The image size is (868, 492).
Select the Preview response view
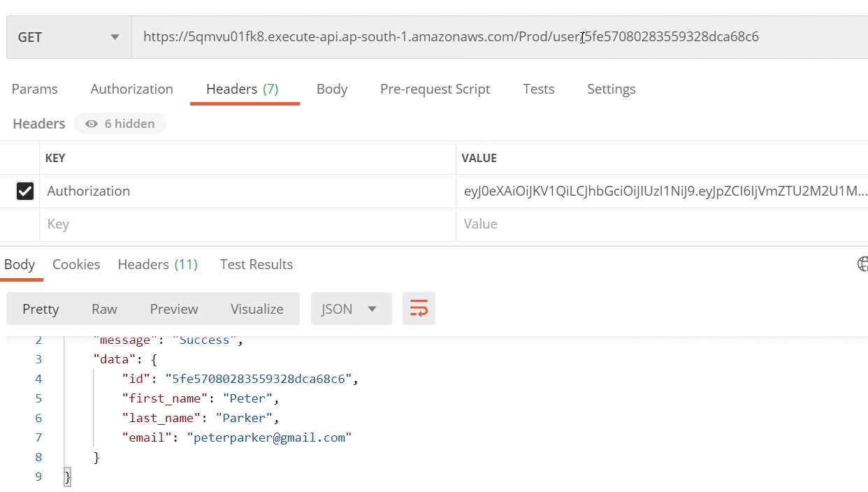[x=174, y=309]
